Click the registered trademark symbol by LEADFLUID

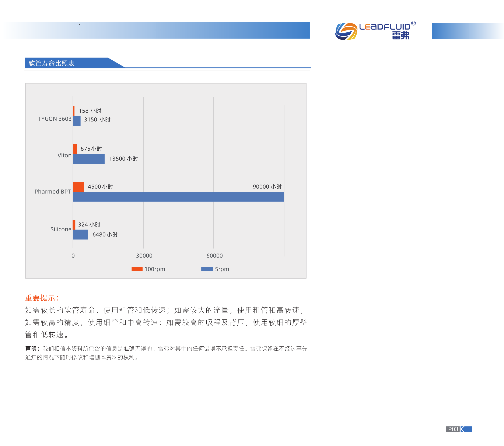pos(413,23)
